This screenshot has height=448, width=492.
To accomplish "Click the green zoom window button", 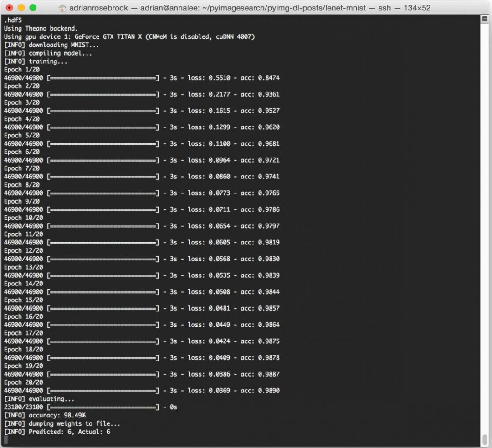I will (x=33, y=8).
